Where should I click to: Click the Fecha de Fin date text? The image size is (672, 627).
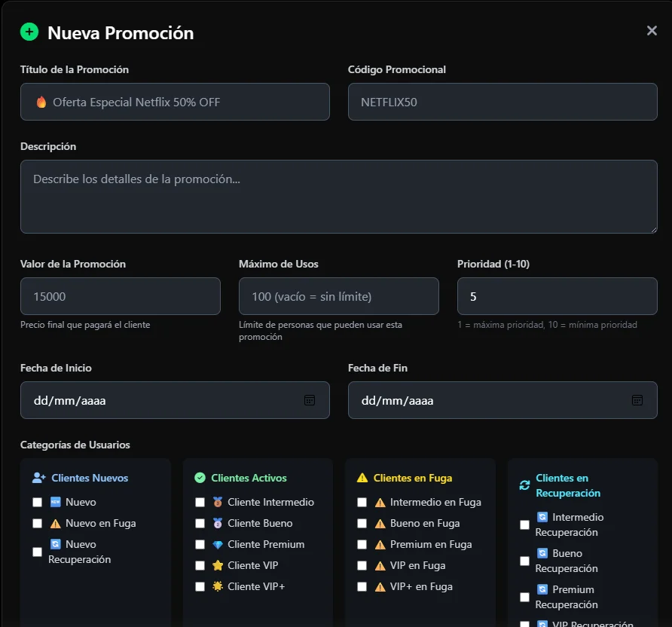point(397,401)
